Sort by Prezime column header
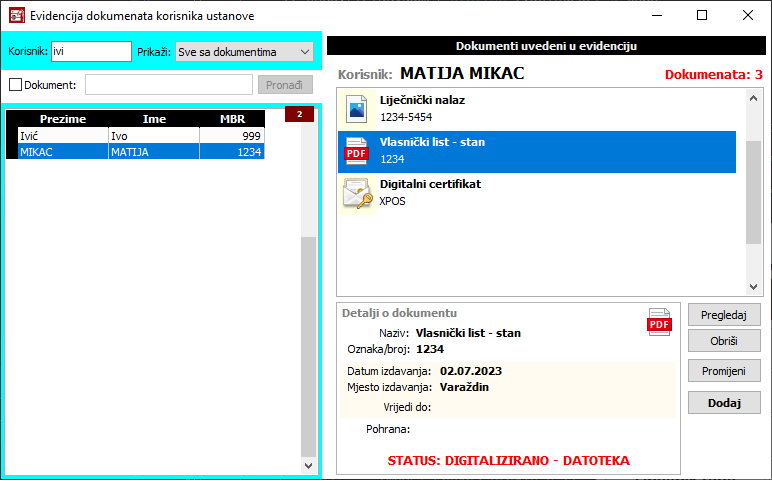Screen dimensions: 772x480 (x=62, y=119)
